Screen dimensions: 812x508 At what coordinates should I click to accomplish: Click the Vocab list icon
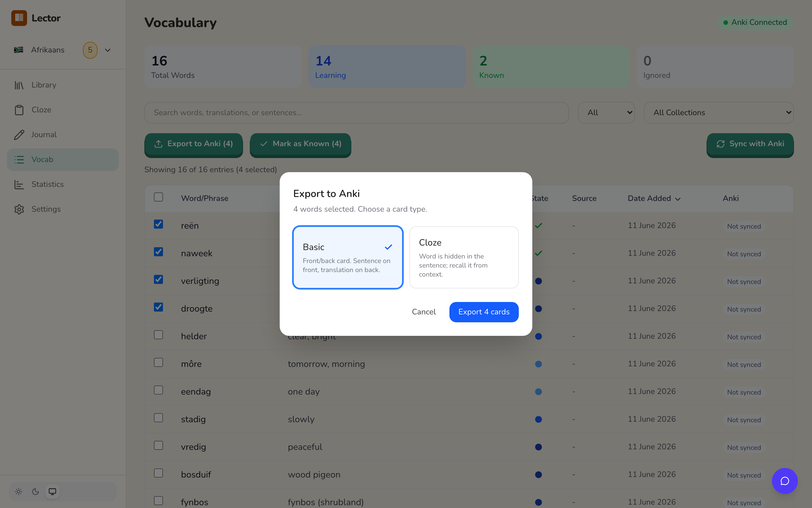coord(19,159)
